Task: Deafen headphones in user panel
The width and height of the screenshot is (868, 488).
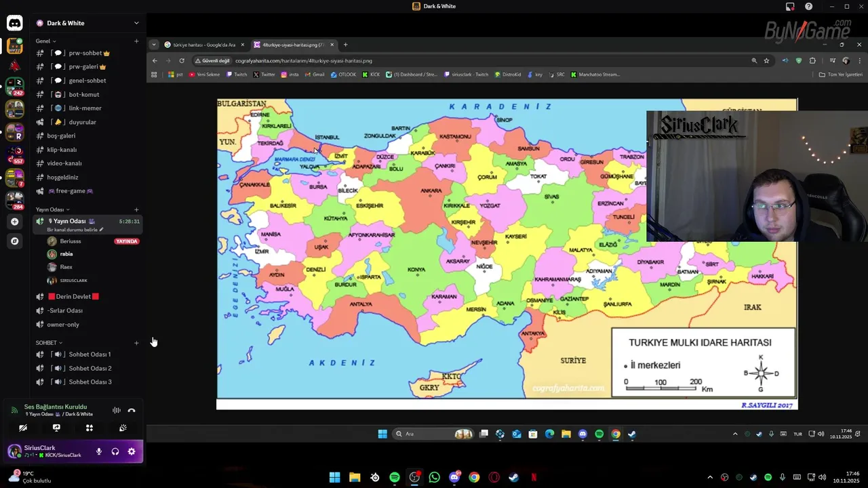Action: point(115,451)
